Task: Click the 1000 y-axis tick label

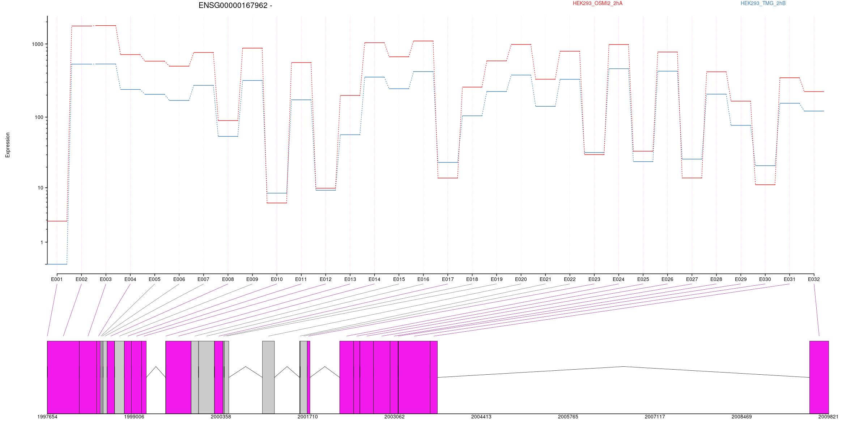Action: 38,44
